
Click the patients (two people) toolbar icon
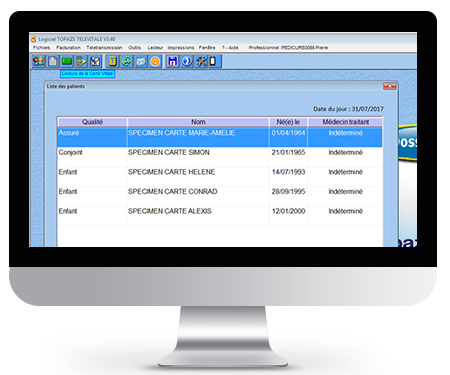[39, 61]
